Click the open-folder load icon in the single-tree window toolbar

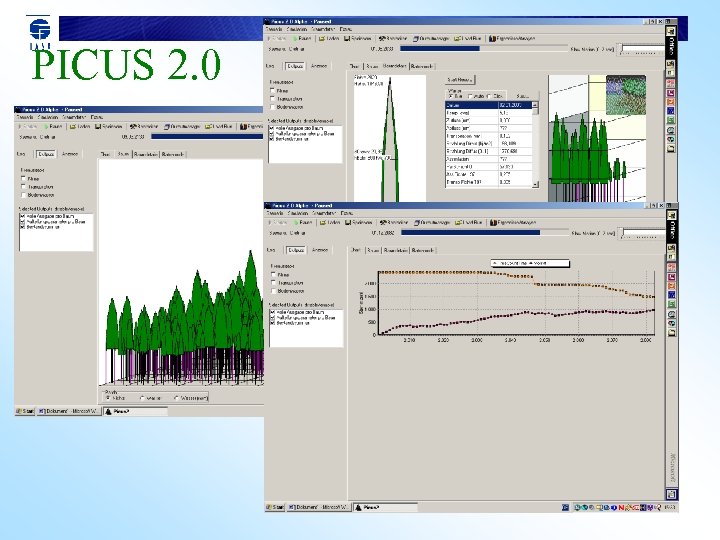pyautogui.click(x=322, y=39)
